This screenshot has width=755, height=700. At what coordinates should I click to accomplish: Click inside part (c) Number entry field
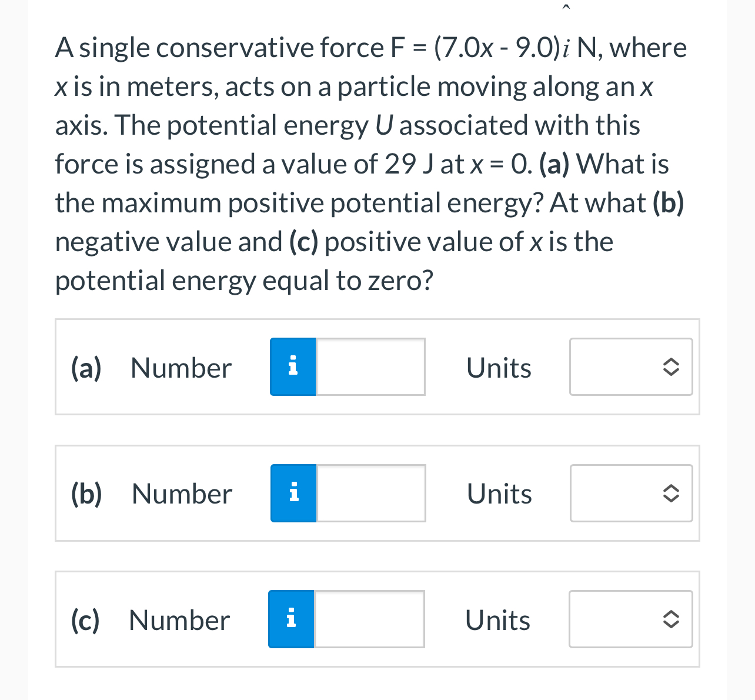(x=369, y=619)
